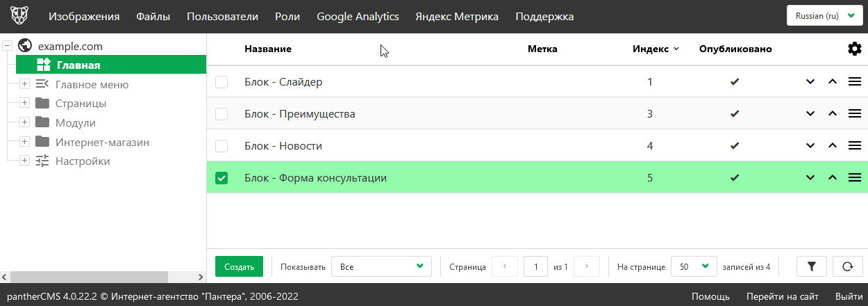Open the Изображения menu
The width and height of the screenshot is (868, 306).
coord(83,17)
